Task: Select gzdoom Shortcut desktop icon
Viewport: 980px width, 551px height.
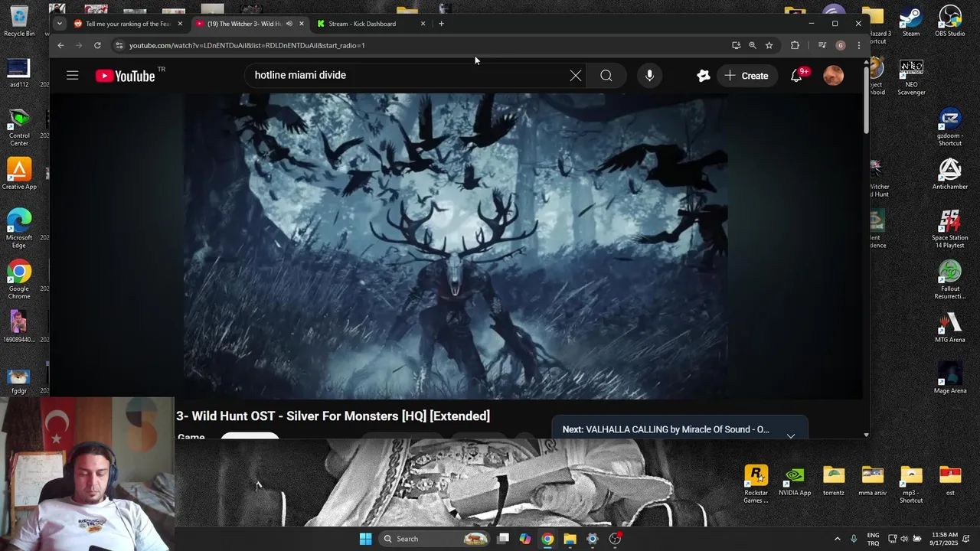Action: 950,127
